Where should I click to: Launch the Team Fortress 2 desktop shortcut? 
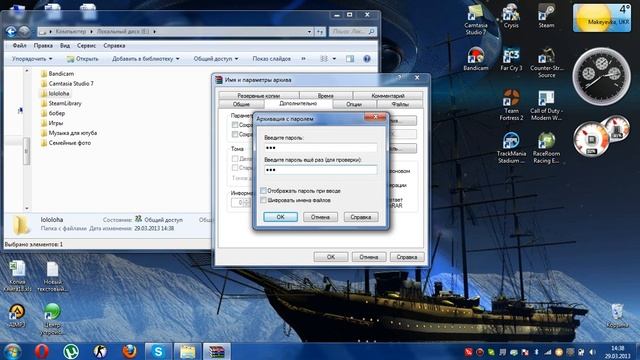pos(511,105)
